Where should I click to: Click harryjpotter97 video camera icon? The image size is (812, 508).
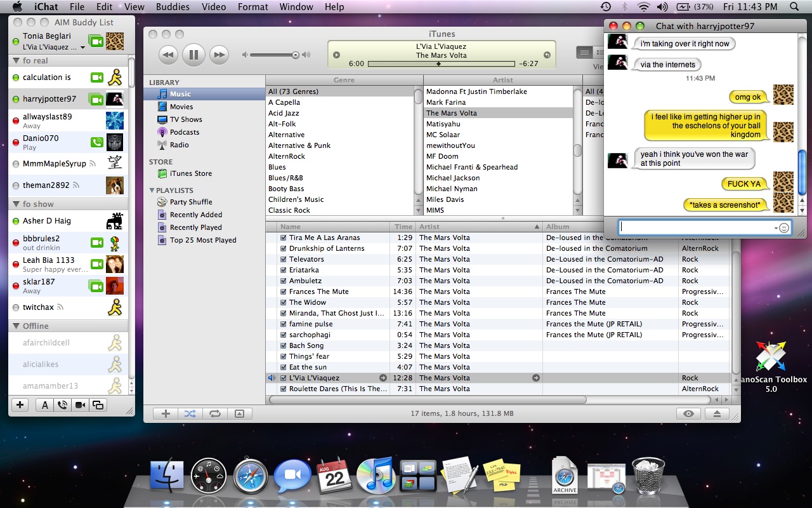click(96, 99)
